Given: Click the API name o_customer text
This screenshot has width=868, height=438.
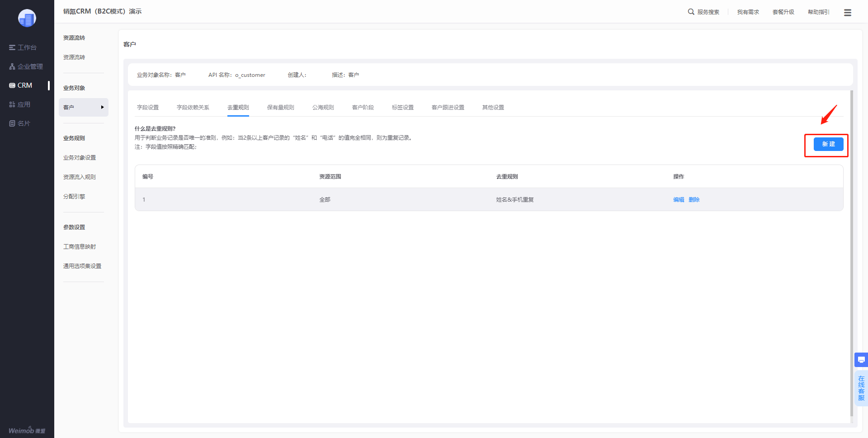Looking at the screenshot, I should point(250,75).
